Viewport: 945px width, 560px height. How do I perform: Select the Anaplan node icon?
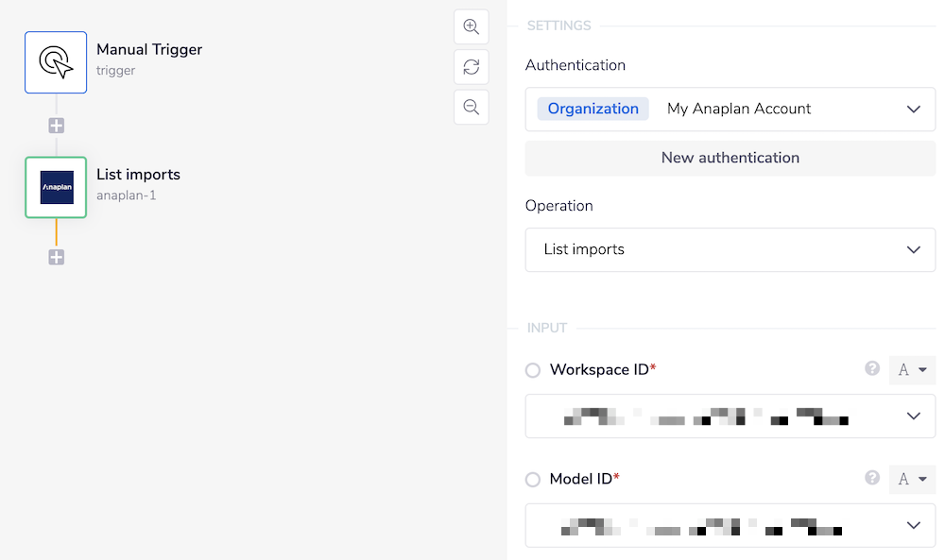click(x=55, y=187)
